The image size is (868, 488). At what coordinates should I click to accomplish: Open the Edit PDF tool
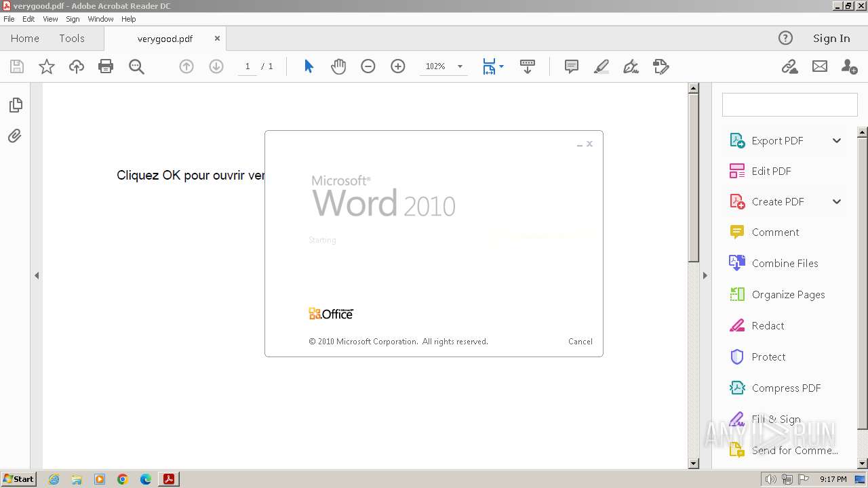pyautogui.click(x=771, y=171)
